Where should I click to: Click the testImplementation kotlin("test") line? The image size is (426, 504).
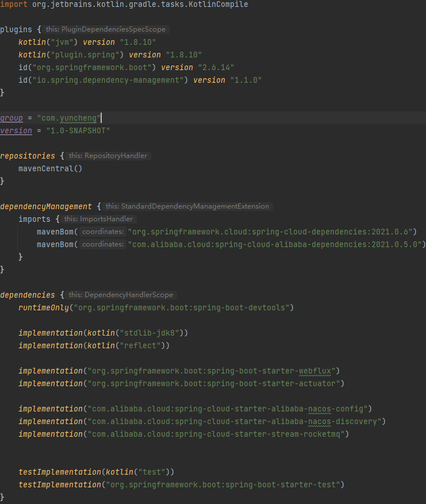pyautogui.click(x=96, y=472)
